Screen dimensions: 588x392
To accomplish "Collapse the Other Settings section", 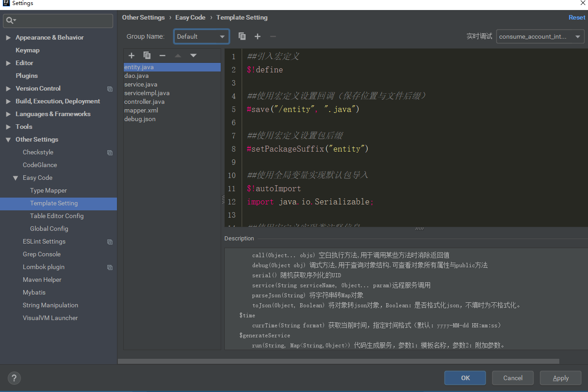I will point(8,140).
